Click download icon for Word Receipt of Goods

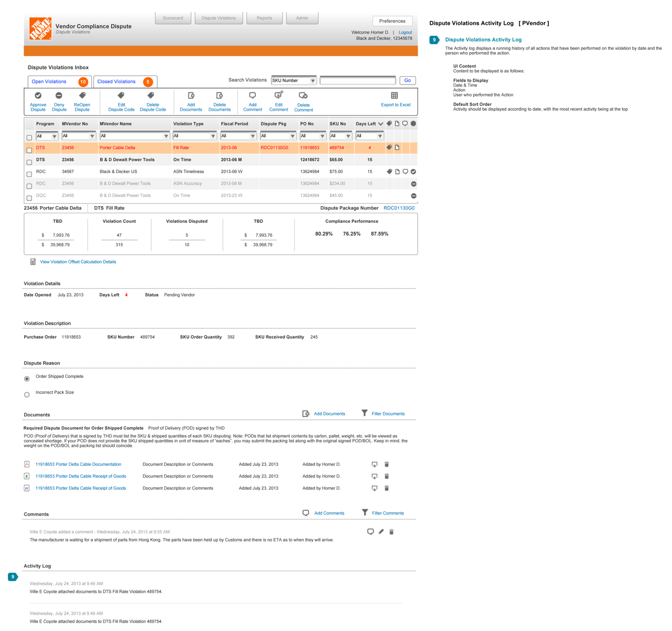[x=375, y=488]
